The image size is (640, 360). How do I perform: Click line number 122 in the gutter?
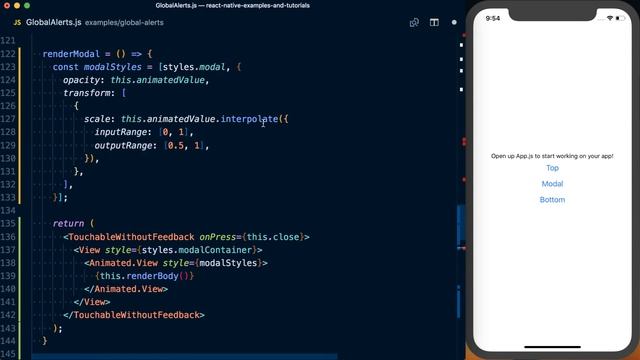click(x=8, y=54)
